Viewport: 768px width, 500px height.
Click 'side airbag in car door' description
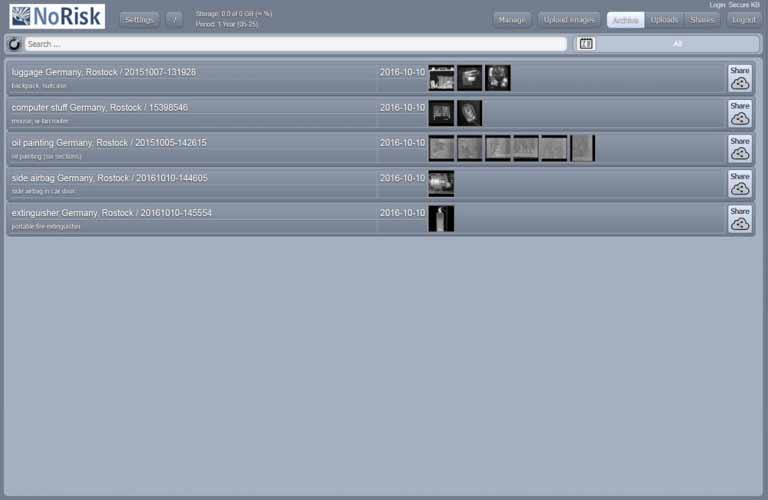44,191
